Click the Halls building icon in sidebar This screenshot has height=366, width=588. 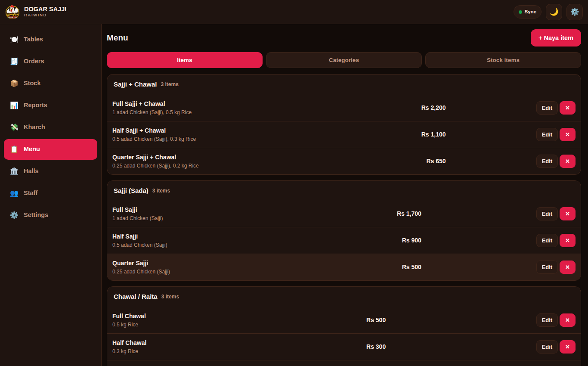[14, 171]
